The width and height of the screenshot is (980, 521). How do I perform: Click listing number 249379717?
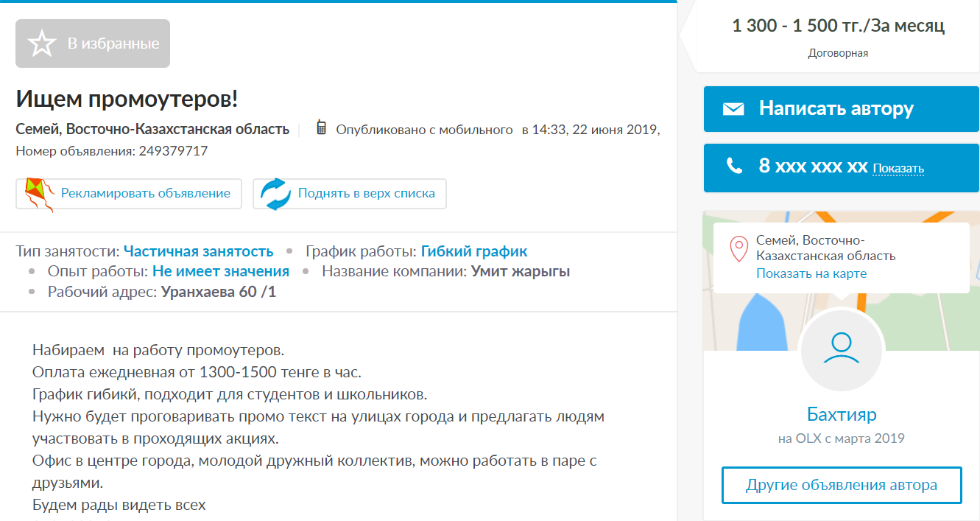pyautogui.click(x=173, y=151)
